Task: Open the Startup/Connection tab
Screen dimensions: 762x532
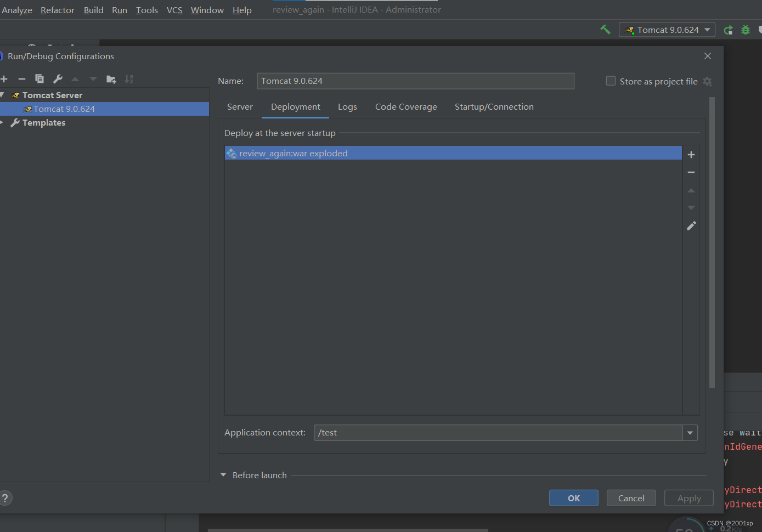Action: tap(494, 107)
